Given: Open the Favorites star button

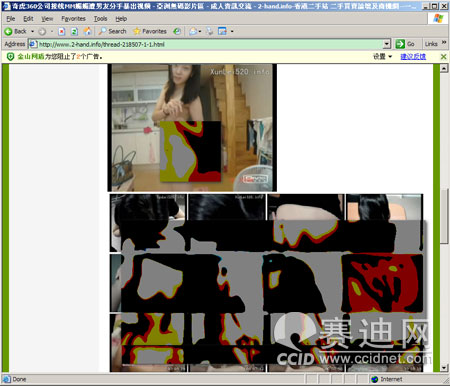Looking at the screenshot, I should pyautogui.click(x=150, y=31).
